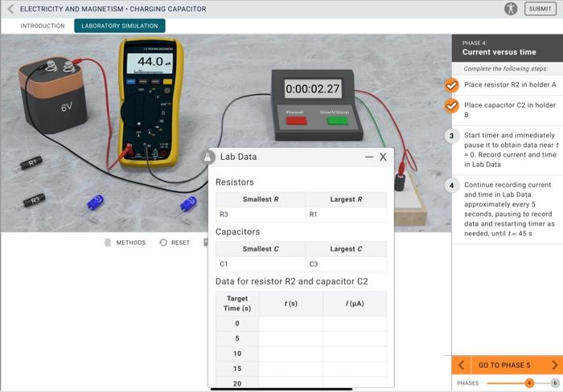Image resolution: width=563 pixels, height=392 pixels.
Task: Open METHODS panel
Action: point(125,243)
